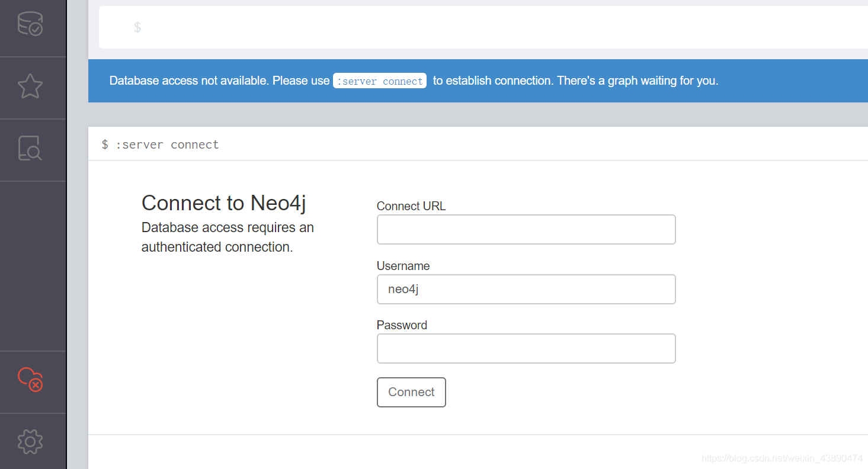This screenshot has height=469, width=868.
Task: Click the Connect button
Action: 411,392
